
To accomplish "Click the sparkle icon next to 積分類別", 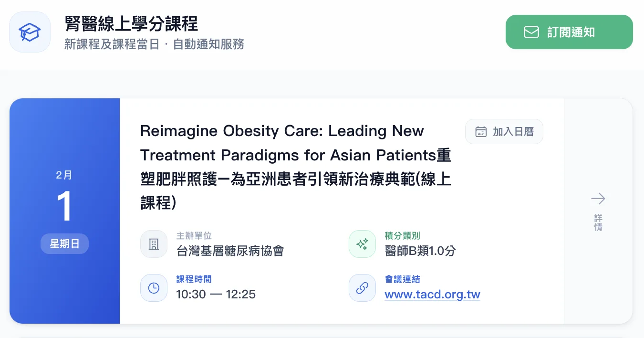I will click(362, 244).
